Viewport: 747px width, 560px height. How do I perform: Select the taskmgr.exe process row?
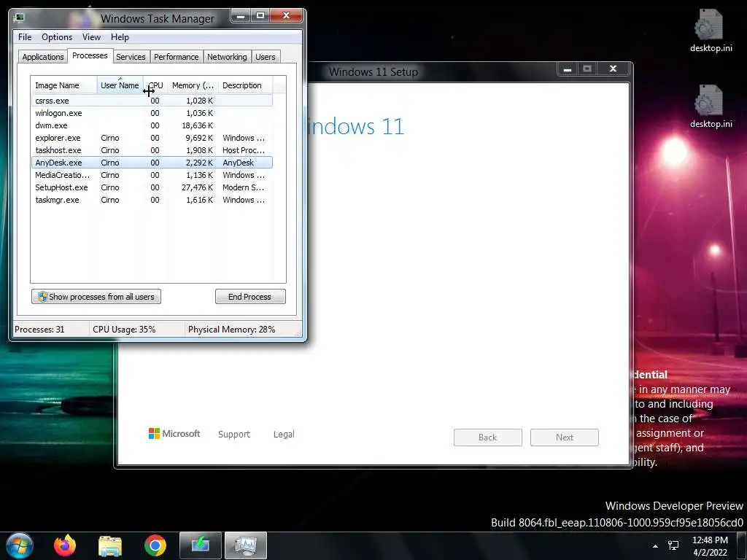click(x=152, y=200)
